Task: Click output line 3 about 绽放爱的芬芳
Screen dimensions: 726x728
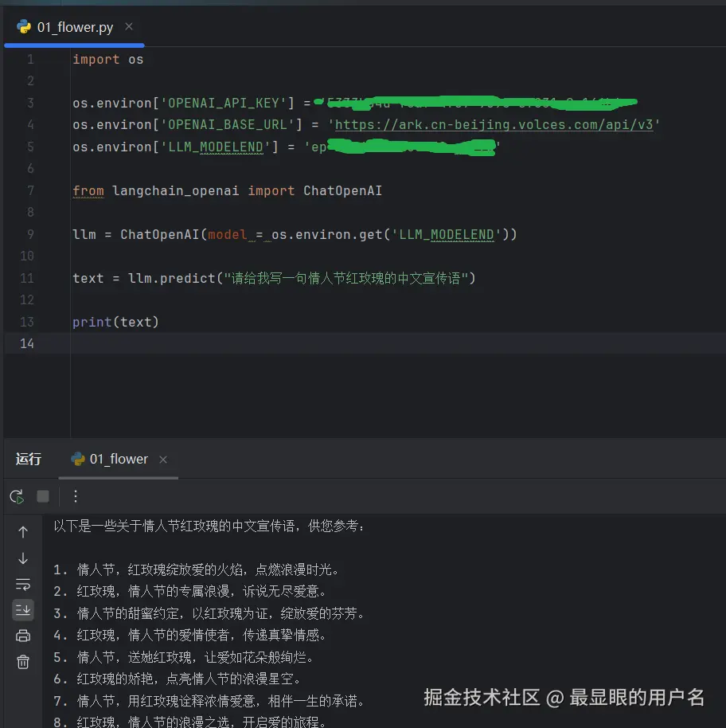Action: 209,614
